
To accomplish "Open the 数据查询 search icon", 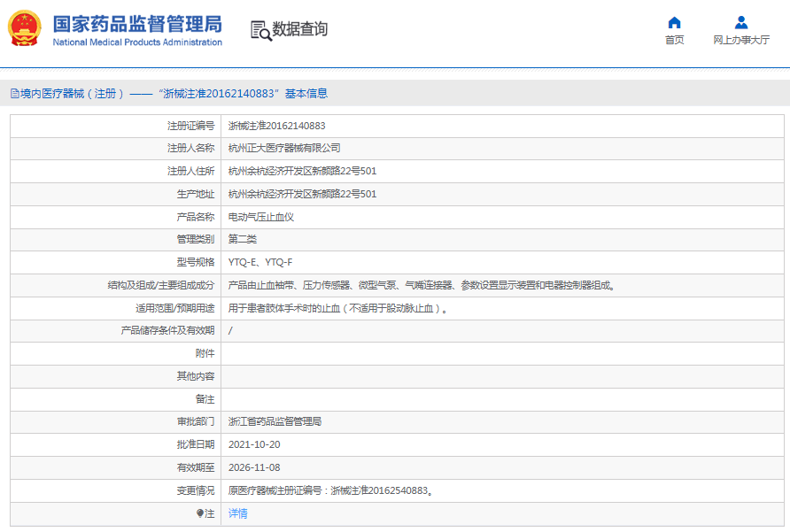I will click(x=261, y=30).
